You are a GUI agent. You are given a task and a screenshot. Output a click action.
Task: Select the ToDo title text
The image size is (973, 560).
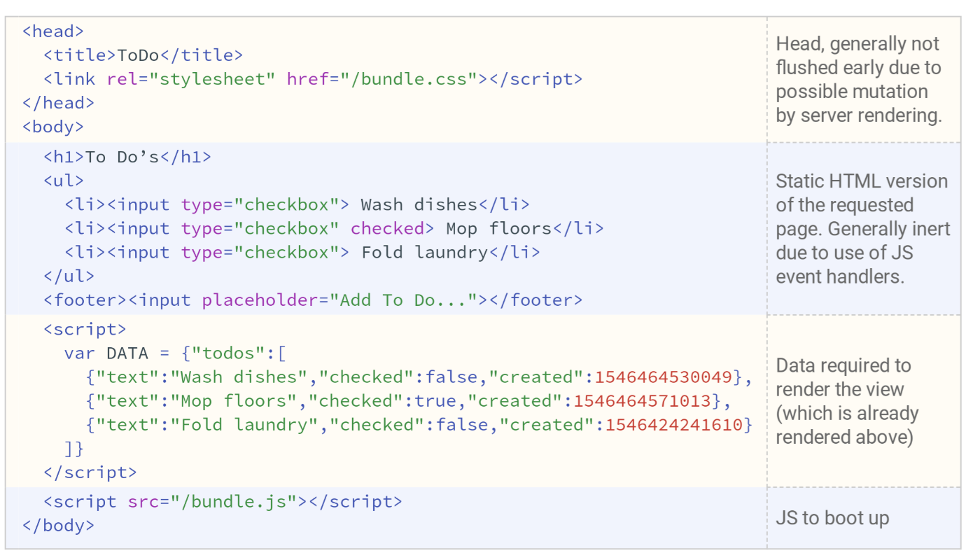point(139,55)
